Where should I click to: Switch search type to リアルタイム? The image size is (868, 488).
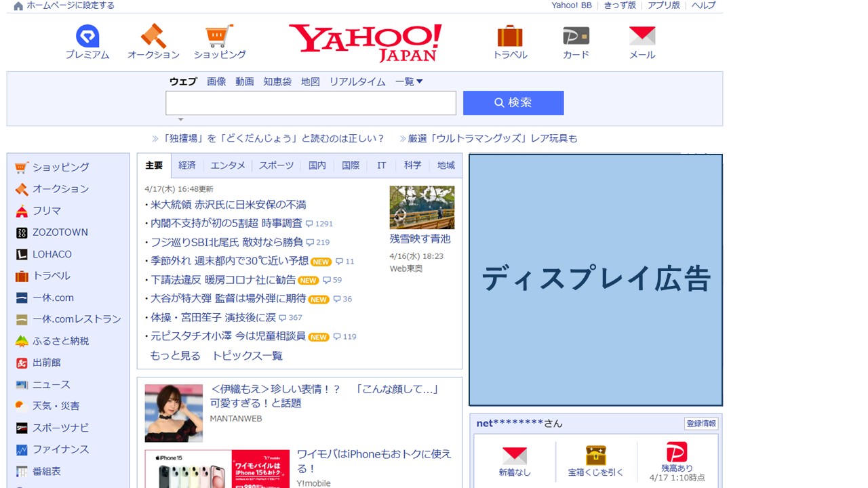point(357,81)
